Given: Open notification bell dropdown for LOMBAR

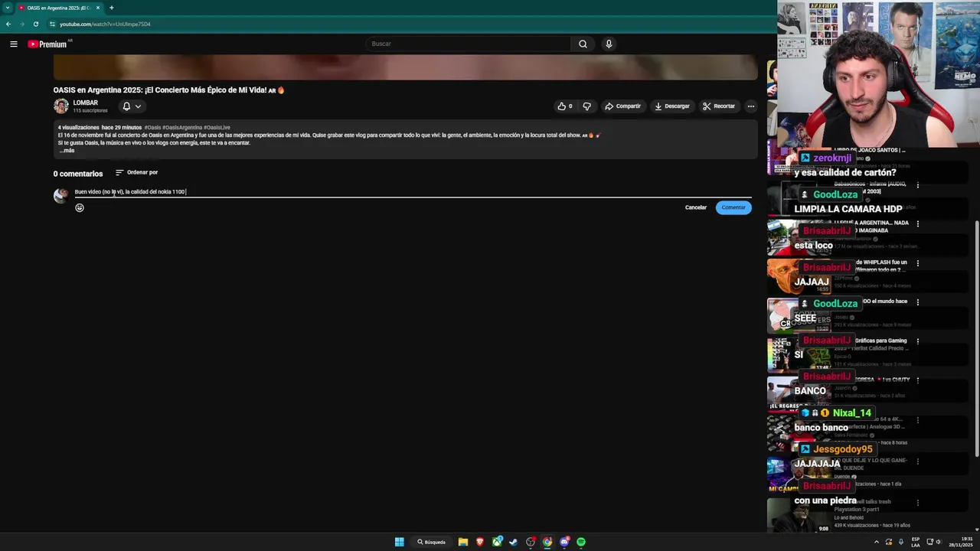Looking at the screenshot, I should tap(132, 106).
